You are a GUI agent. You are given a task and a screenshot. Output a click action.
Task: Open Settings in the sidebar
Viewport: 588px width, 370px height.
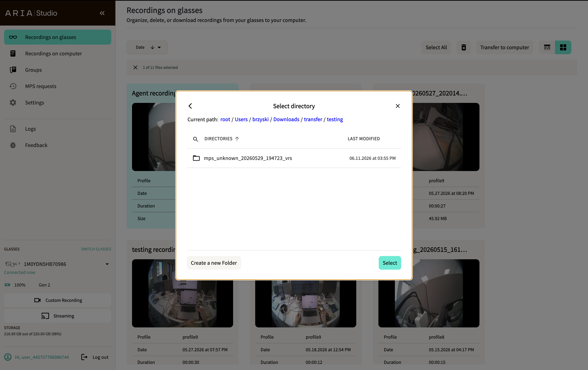(x=58, y=102)
